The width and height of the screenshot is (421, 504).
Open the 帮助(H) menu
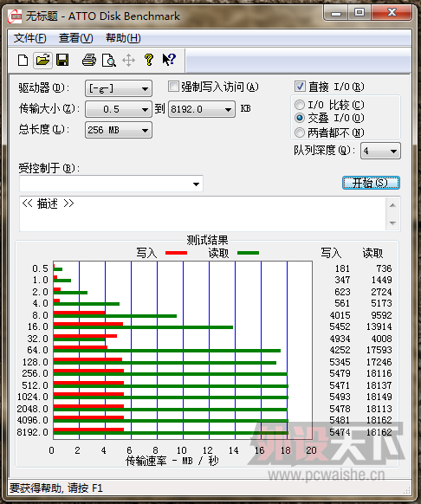[123, 38]
